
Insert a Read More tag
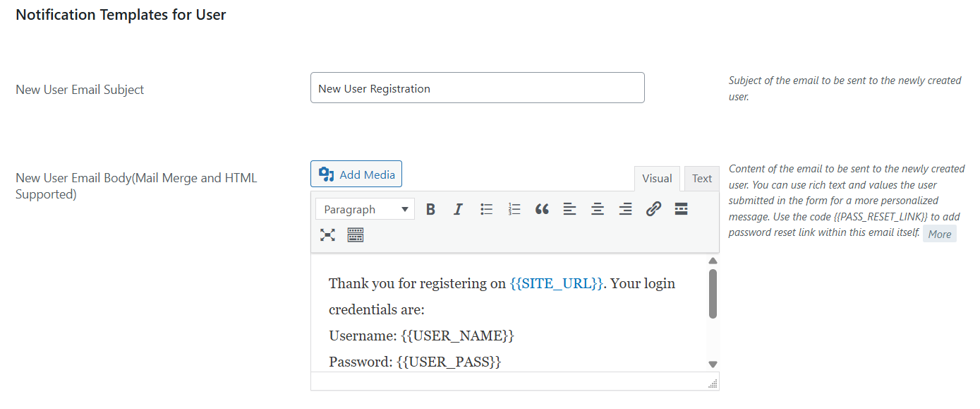(x=681, y=209)
